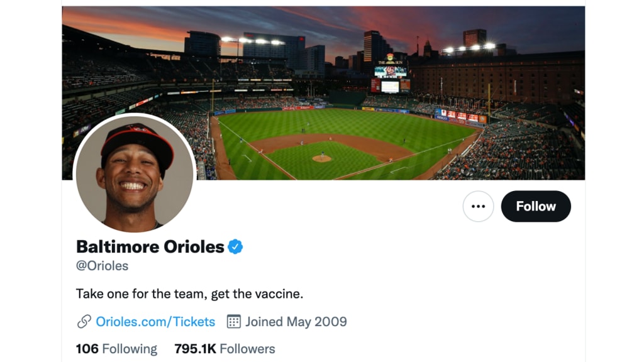Click the cap in the profile photo
This screenshot has width=644, height=362.
pyautogui.click(x=136, y=138)
